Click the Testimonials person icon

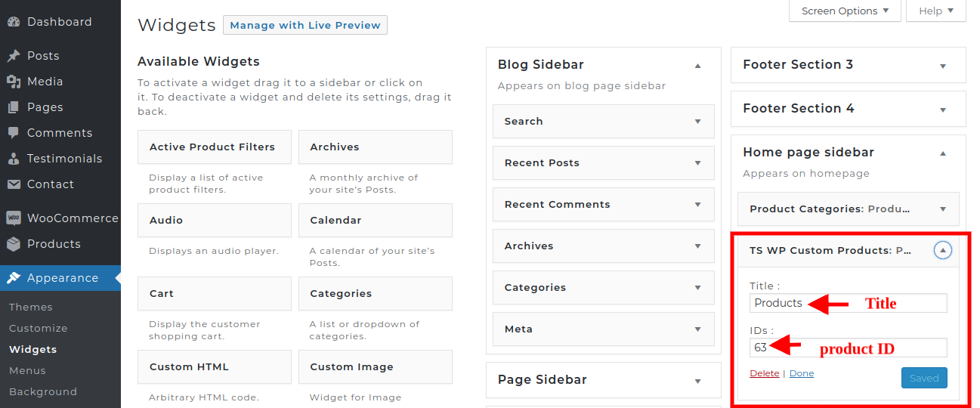[x=14, y=159]
